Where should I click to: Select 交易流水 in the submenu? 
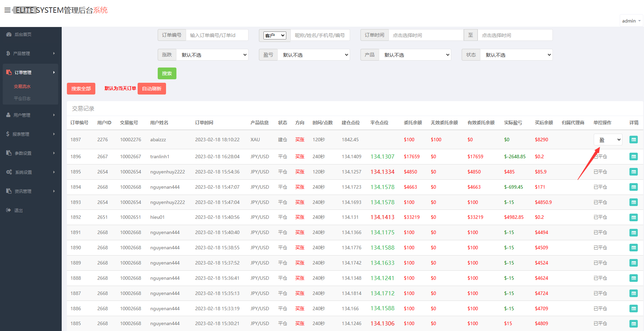22,86
